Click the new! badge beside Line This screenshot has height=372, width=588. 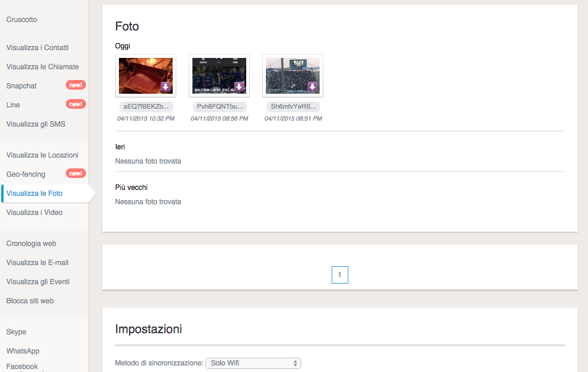click(76, 104)
